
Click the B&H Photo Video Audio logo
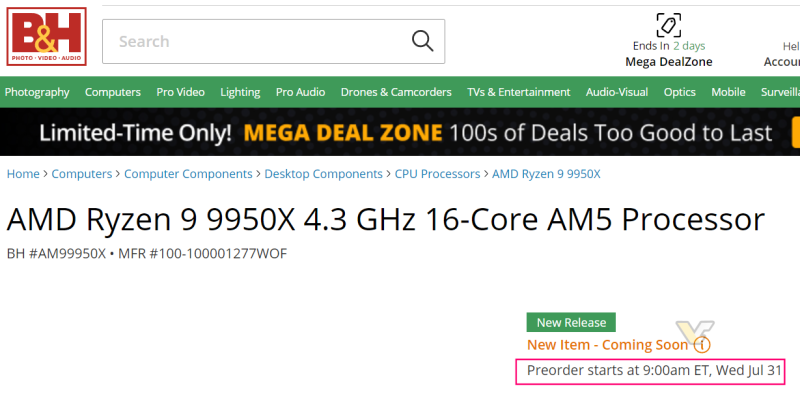46,36
